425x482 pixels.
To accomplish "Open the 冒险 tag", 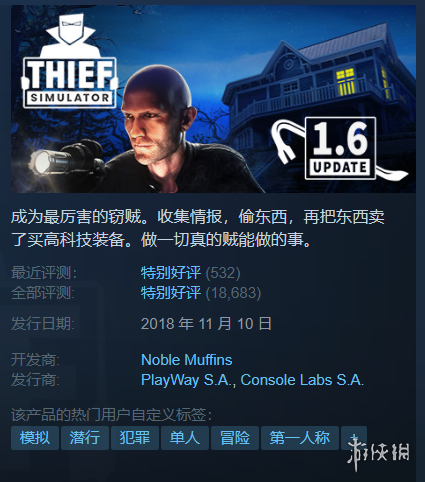I will coord(235,438).
